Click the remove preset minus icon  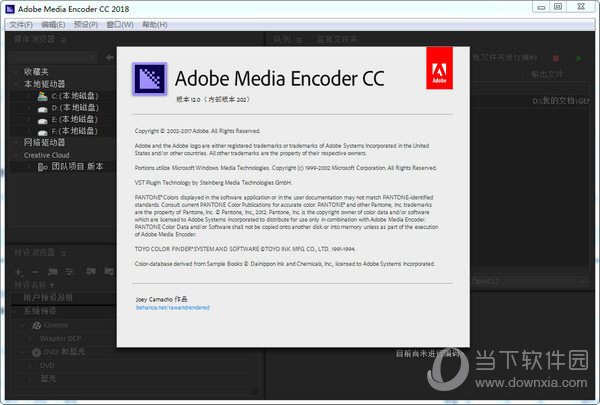click(x=35, y=272)
